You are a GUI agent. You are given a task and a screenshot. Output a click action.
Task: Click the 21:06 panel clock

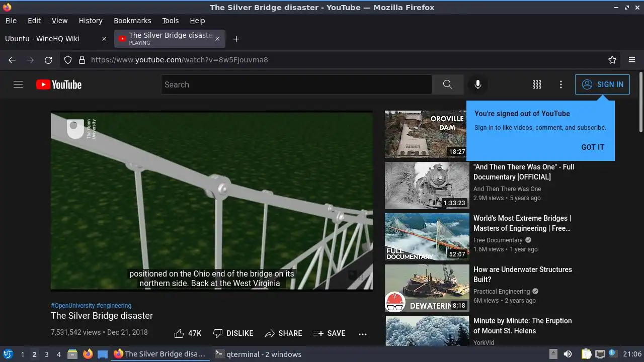point(632,354)
